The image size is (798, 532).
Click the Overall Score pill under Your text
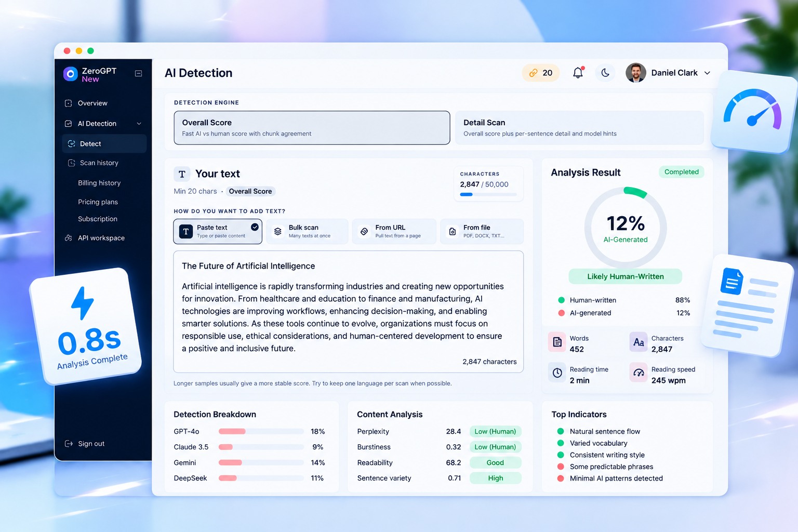[x=250, y=191]
